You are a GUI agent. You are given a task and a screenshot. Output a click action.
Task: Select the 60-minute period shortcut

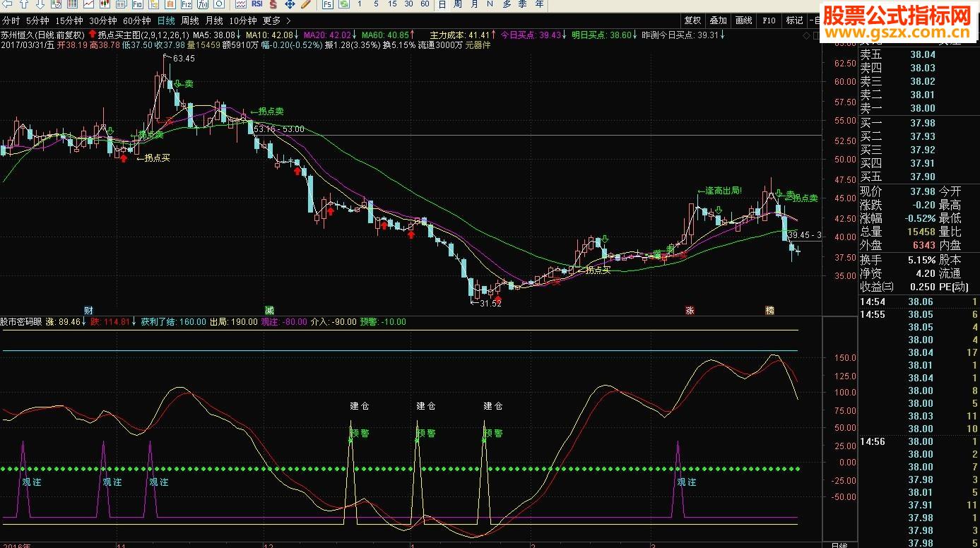tap(425, 4)
